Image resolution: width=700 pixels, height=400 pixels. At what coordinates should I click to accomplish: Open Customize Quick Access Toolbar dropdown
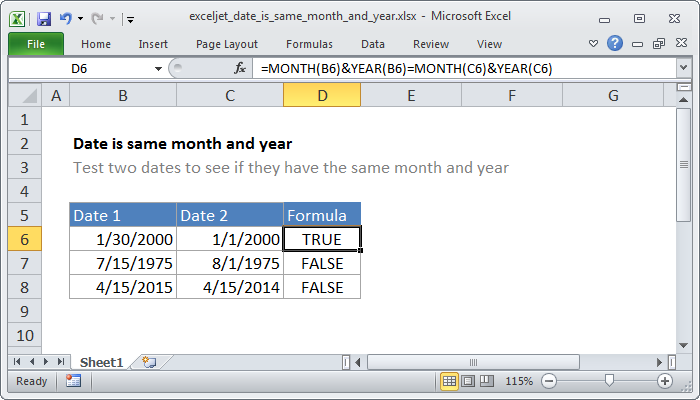tap(130, 19)
